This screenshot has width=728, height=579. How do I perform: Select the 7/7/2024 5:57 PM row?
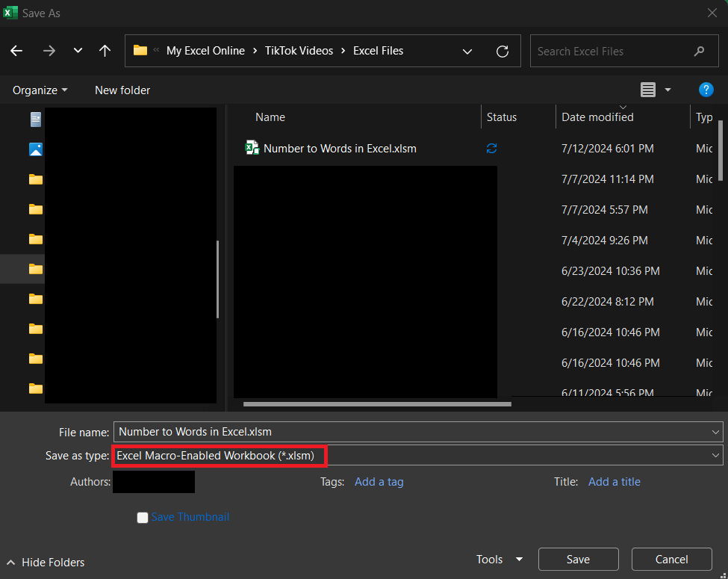(604, 210)
